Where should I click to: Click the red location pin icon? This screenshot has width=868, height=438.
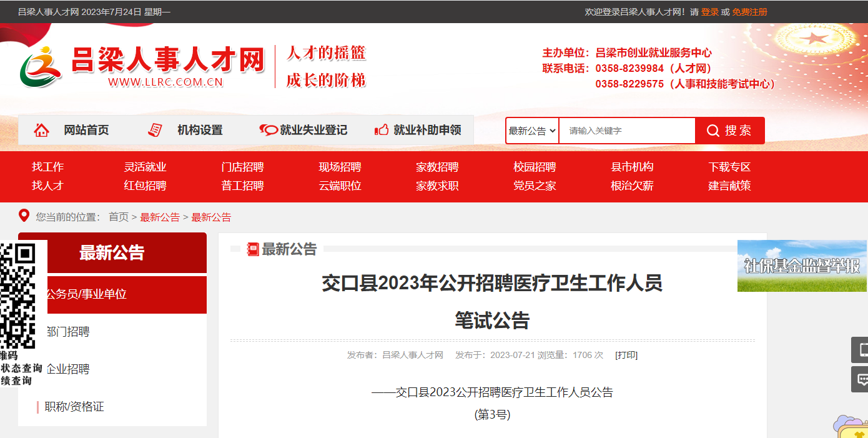[24, 216]
